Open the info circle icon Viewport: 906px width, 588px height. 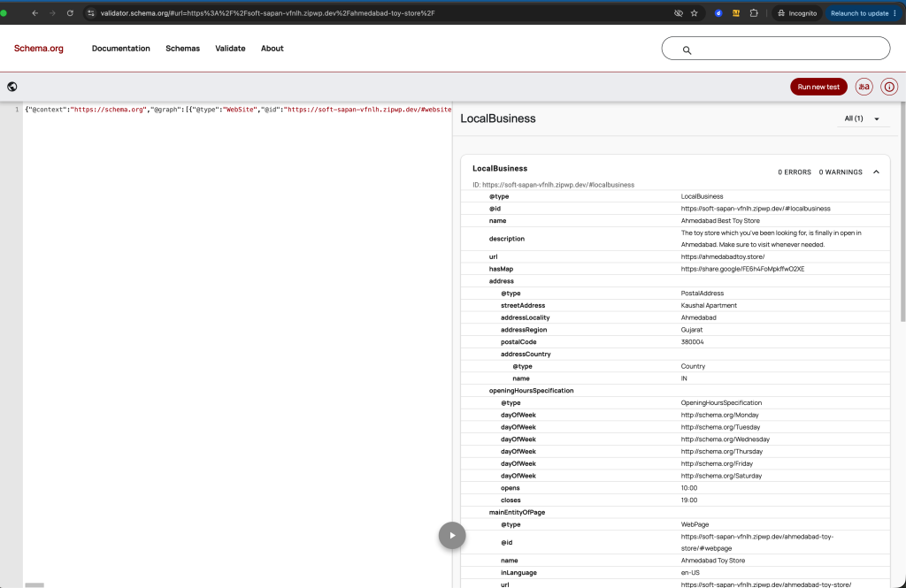tap(888, 87)
